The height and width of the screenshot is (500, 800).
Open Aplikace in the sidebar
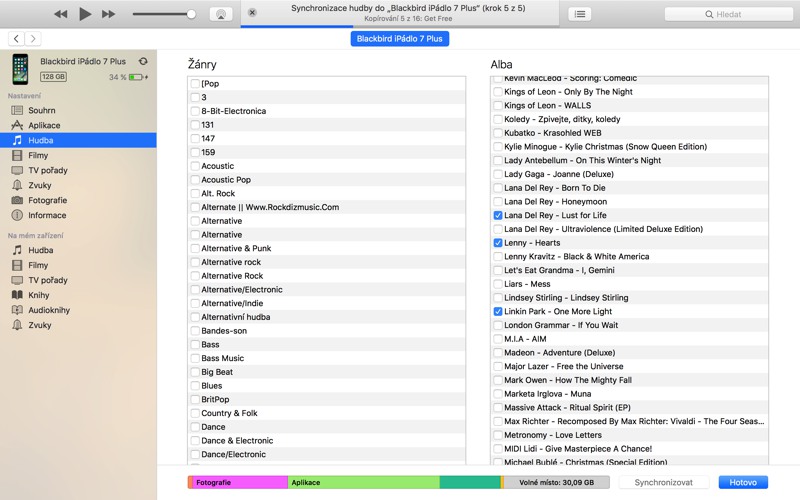click(78, 126)
